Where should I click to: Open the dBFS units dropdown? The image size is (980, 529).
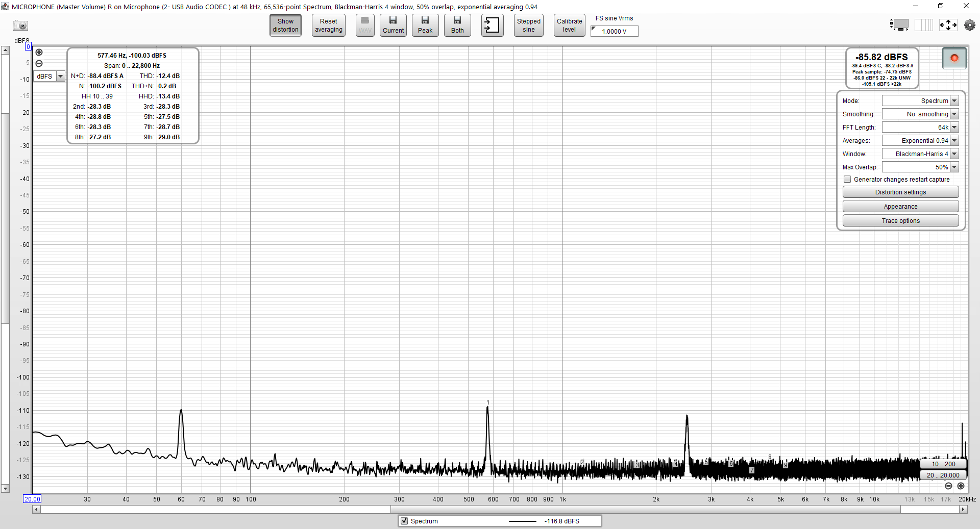50,76
